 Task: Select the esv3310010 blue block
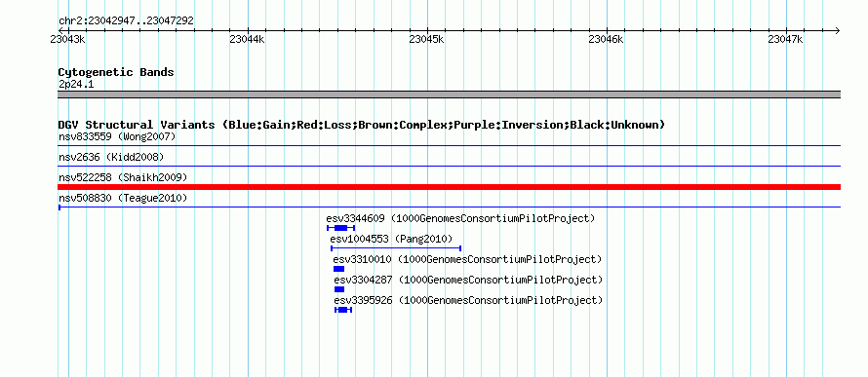pos(338,269)
